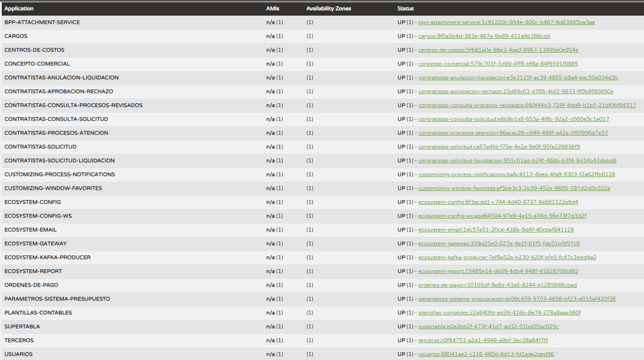Open the bpp-attachment-service instance link
The width and height of the screenshot is (644, 360).
pos(506,22)
